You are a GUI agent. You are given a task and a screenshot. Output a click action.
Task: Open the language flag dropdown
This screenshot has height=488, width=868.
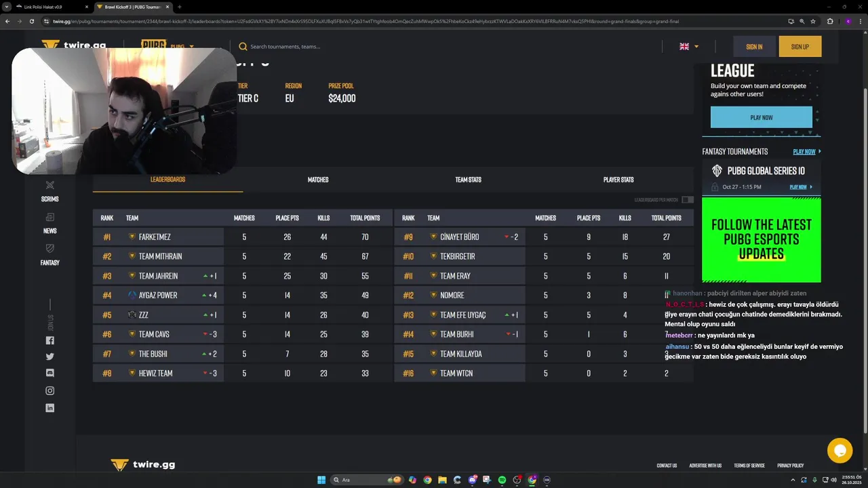click(689, 47)
